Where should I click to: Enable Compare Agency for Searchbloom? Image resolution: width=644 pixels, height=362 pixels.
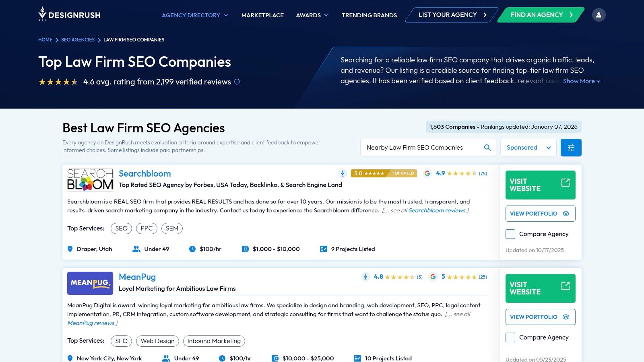pyautogui.click(x=510, y=234)
